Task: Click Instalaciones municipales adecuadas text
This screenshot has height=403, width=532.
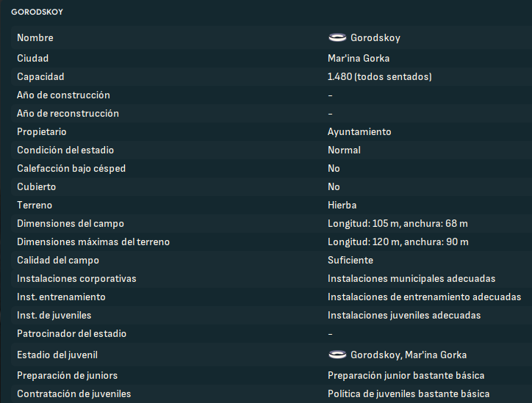Action: click(411, 279)
